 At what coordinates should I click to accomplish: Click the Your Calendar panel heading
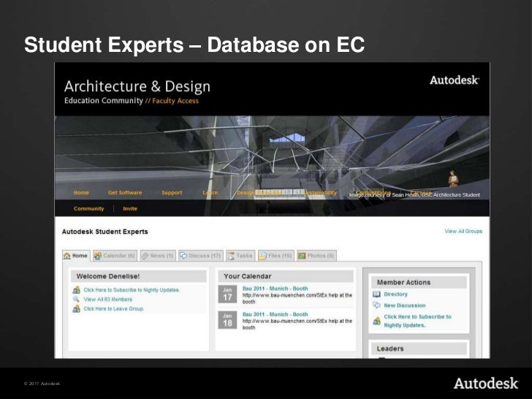[x=248, y=276]
